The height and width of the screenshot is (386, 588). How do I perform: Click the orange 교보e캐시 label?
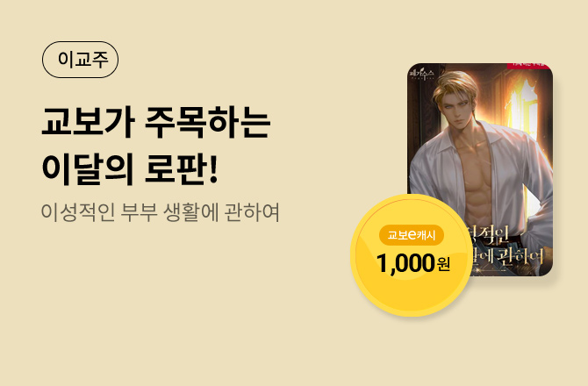(x=412, y=235)
